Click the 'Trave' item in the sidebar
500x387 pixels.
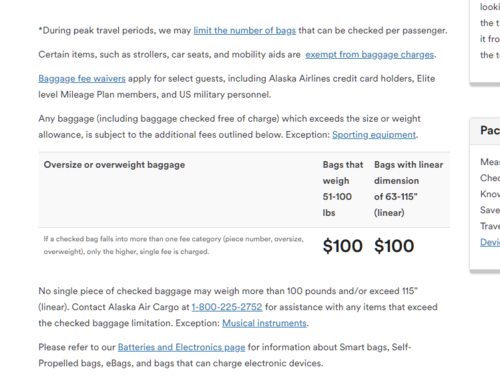click(490, 226)
